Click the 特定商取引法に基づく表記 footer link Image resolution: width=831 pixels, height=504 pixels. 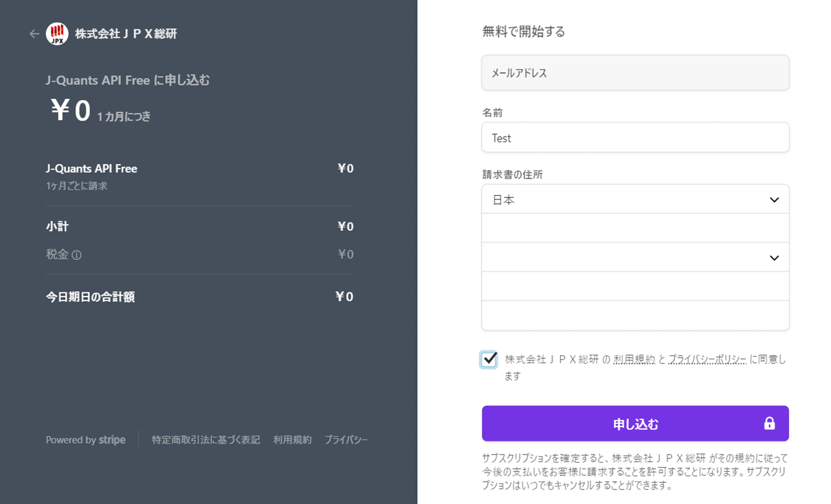pos(205,440)
